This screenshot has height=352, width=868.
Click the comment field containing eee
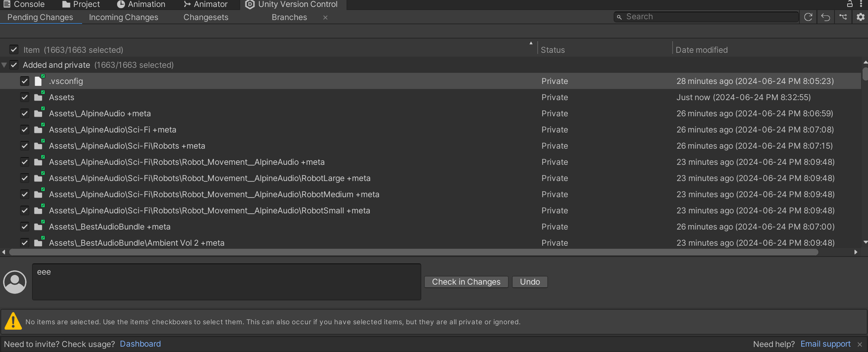tap(226, 282)
